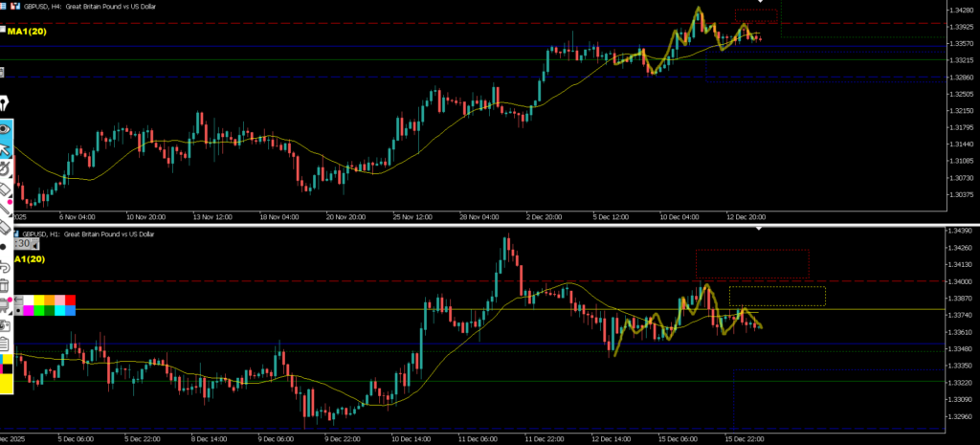Pick the orange swatch in color palette

tap(50, 301)
